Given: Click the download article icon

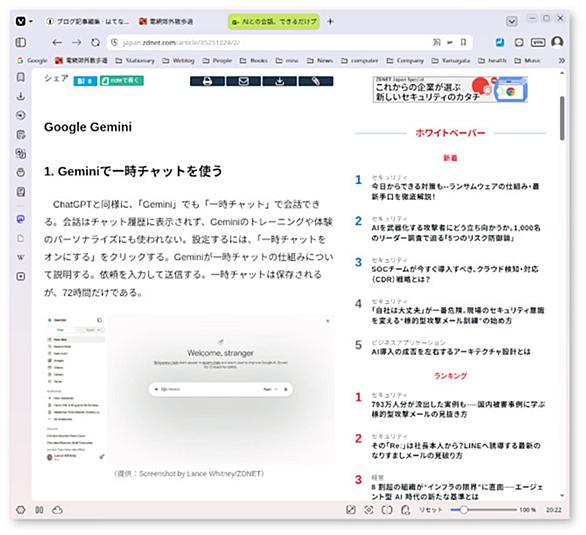Looking at the screenshot, I should 280,81.
